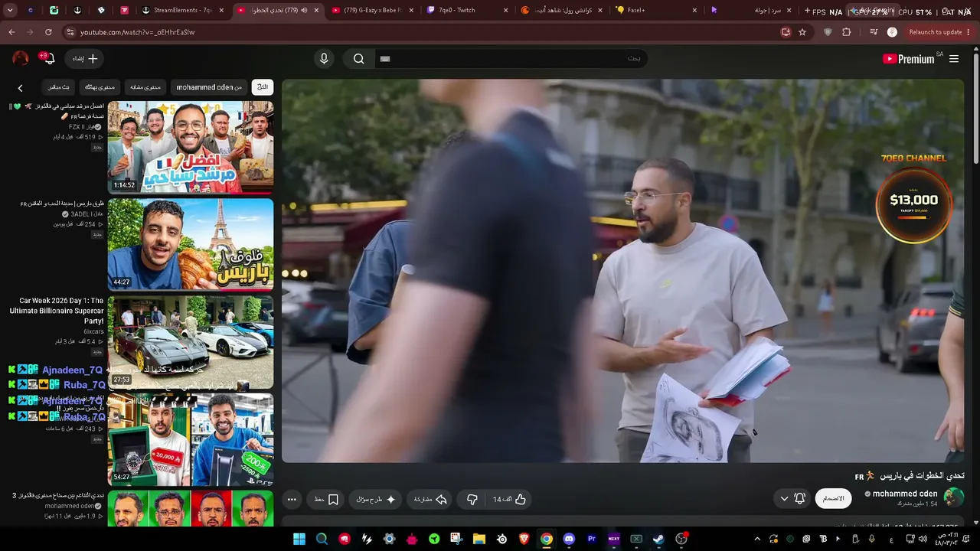Viewport: 980px width, 551px height.
Task: Close the Twitch browser tab
Action: (x=505, y=10)
